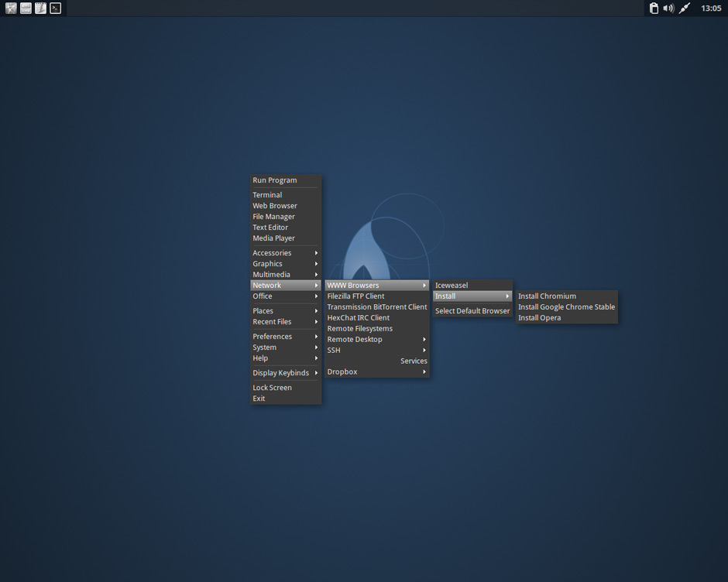Open the Preferences submenu
Screen dimensions: 728x582
pyautogui.click(x=286, y=337)
